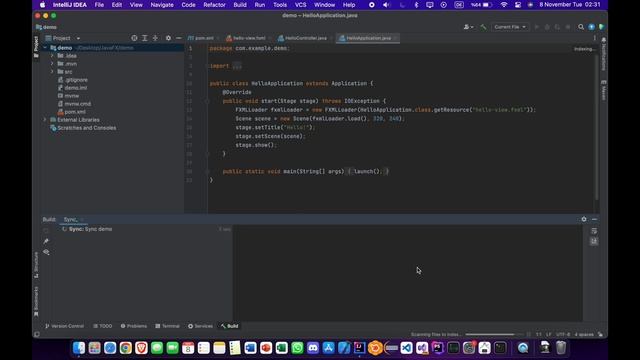The image size is (640, 360).
Task: Click the editor vertical scrollbar
Action: pyautogui.click(x=597, y=127)
